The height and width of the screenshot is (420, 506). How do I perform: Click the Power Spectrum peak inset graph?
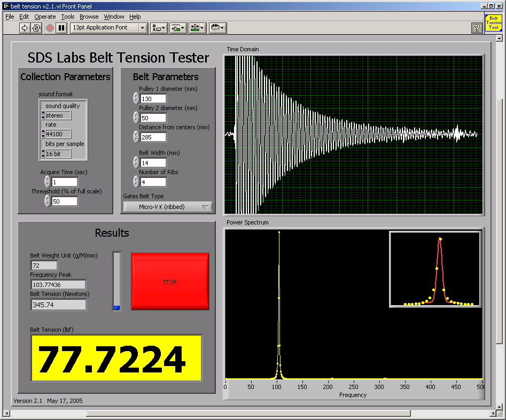[435, 269]
